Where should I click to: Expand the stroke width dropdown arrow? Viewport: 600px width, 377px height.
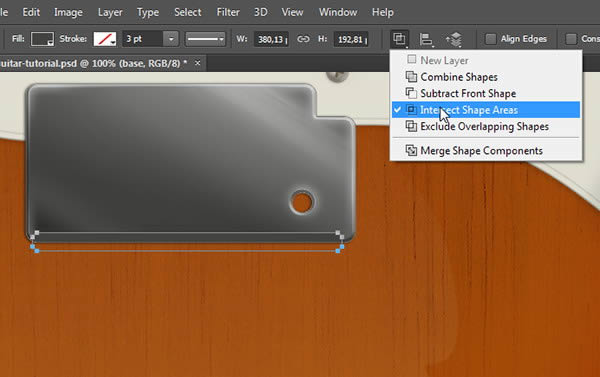pos(171,39)
